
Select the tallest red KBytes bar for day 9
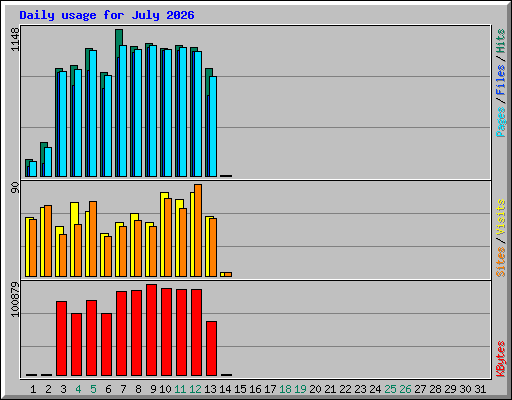[x=151, y=330]
